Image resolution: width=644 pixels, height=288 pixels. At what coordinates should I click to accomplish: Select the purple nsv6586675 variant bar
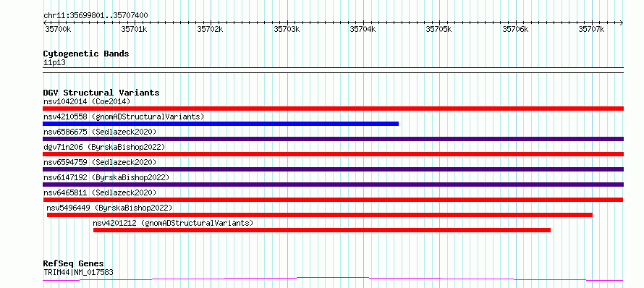coord(333,139)
